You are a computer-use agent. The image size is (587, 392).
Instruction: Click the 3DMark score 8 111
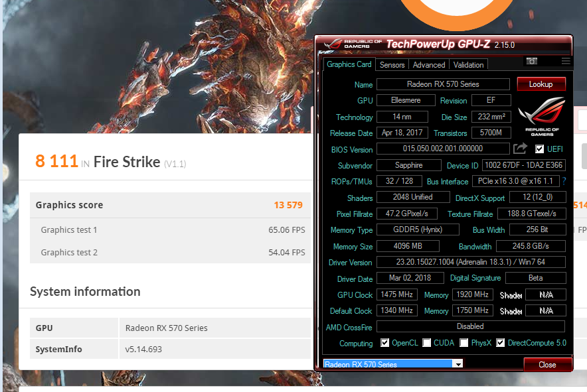tap(56, 161)
